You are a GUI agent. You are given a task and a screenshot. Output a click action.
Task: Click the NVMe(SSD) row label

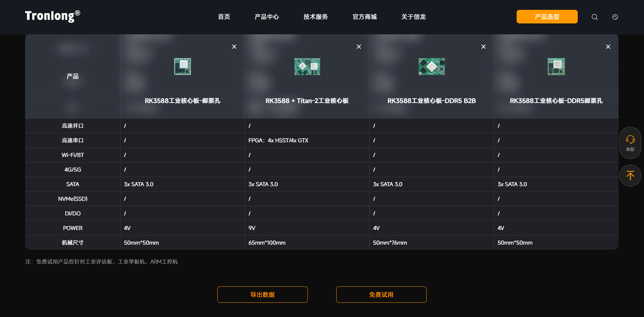(73, 199)
